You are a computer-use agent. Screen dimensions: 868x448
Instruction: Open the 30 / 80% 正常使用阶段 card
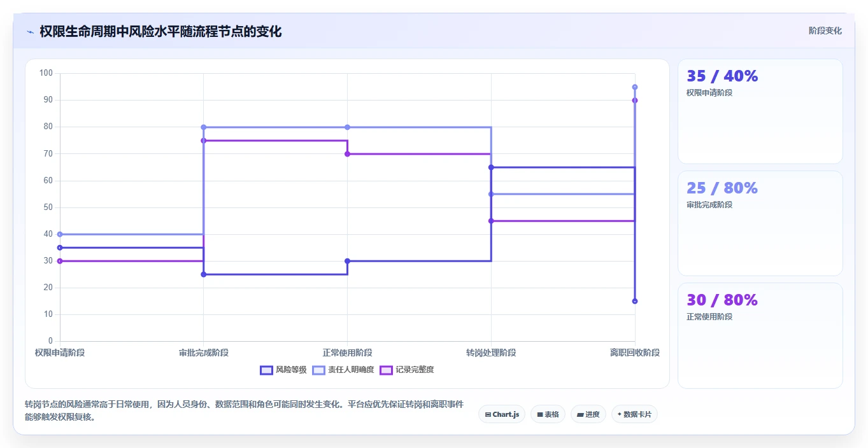pyautogui.click(x=760, y=335)
